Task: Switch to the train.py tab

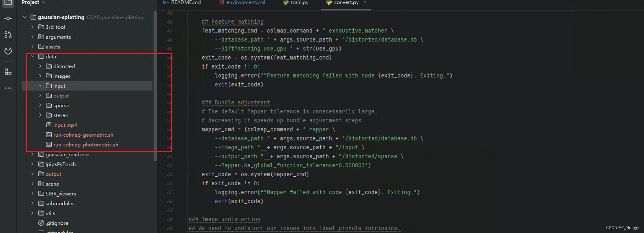Action: pyautogui.click(x=299, y=2)
